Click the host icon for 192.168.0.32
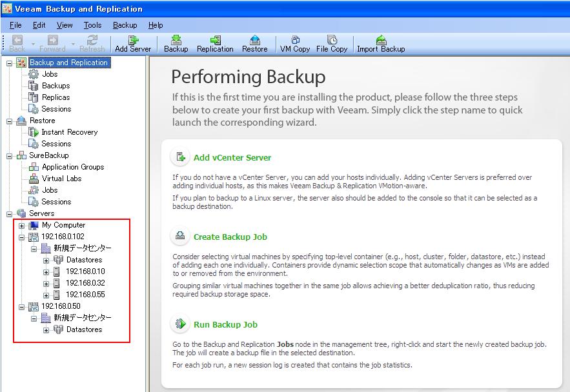The height and width of the screenshot is (392, 570). 56,283
